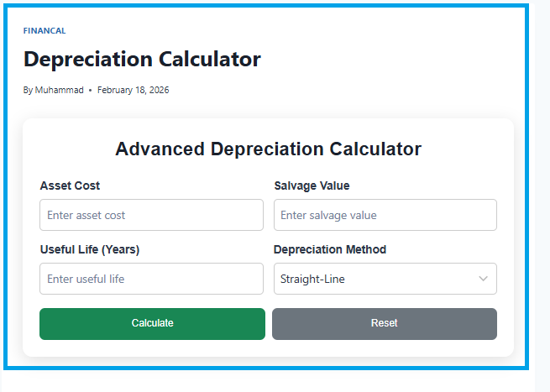Open the Depreciation Method dropdown

(385, 279)
